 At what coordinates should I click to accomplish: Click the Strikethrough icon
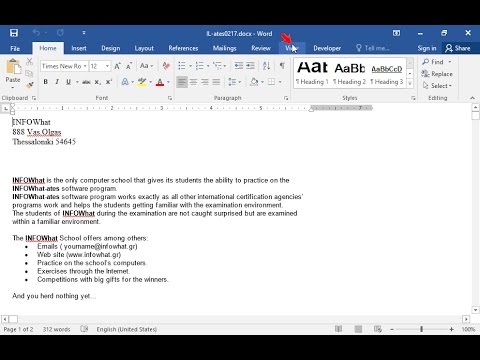[x=86, y=82]
